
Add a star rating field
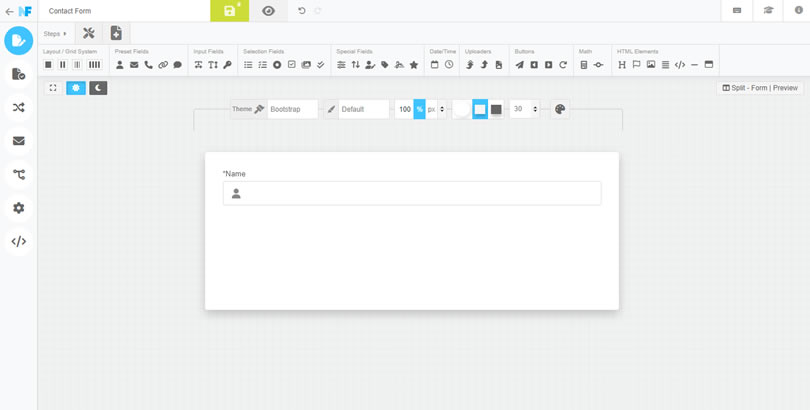(x=414, y=65)
